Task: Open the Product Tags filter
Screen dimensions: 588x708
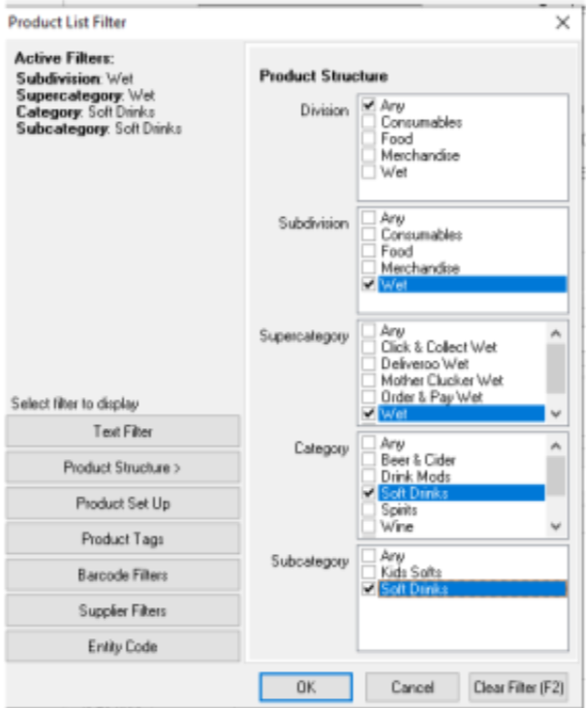Action: [123, 539]
